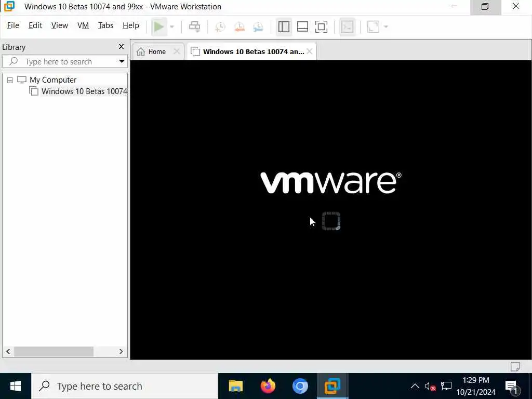The width and height of the screenshot is (532, 399).
Task: Send Ctrl+Alt+Del to the virtual machine
Action: pyautogui.click(x=194, y=27)
